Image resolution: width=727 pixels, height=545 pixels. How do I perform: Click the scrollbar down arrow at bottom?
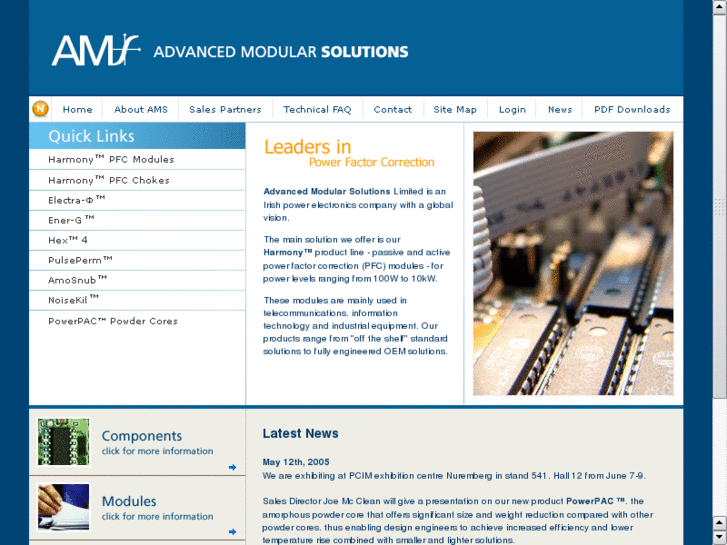click(x=720, y=538)
